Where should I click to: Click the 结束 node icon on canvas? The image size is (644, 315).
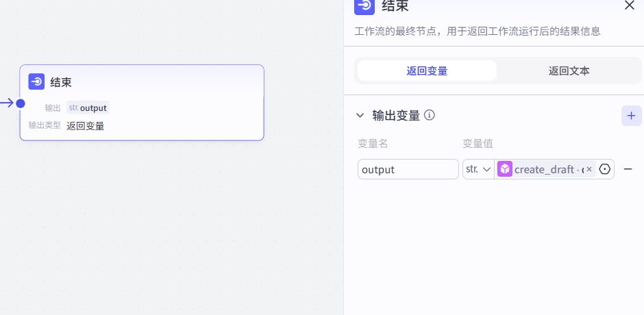(x=36, y=81)
